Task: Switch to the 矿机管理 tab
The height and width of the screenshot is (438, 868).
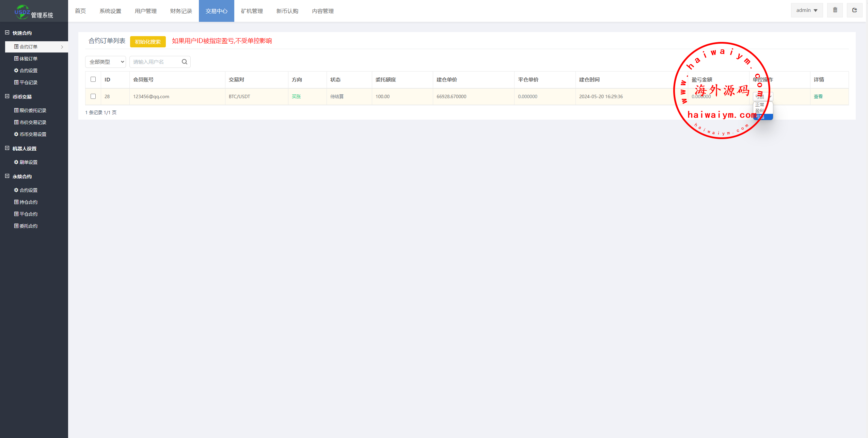Action: click(x=252, y=11)
